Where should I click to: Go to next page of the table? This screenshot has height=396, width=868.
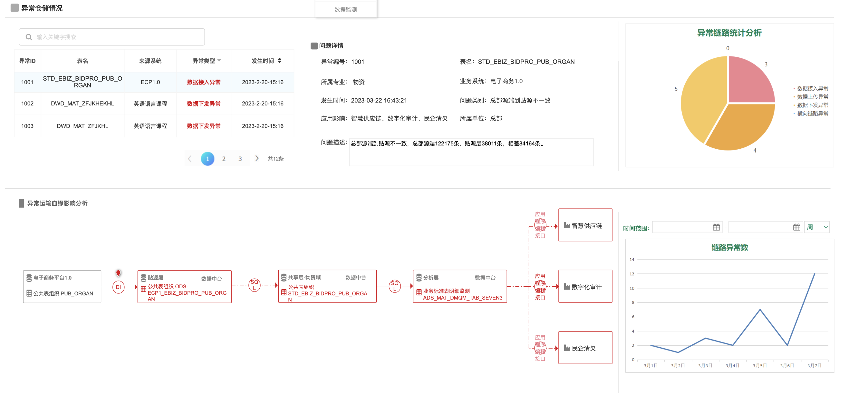pos(257,158)
